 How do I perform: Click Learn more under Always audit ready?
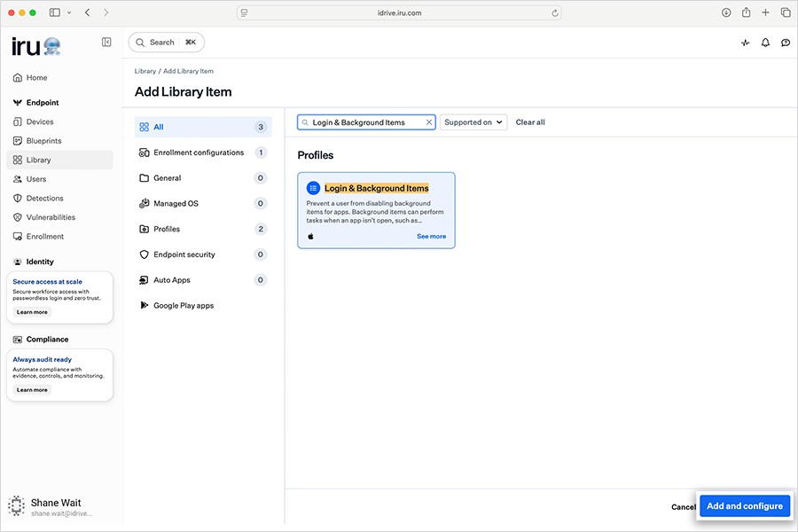tap(32, 390)
